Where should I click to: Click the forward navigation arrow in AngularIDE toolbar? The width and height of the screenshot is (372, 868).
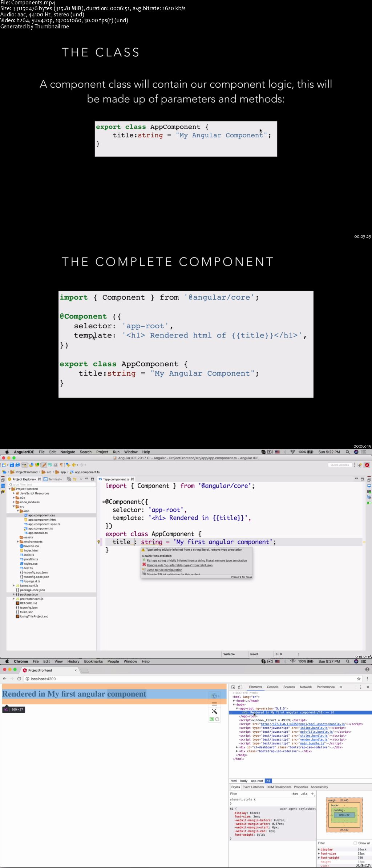[x=81, y=465]
